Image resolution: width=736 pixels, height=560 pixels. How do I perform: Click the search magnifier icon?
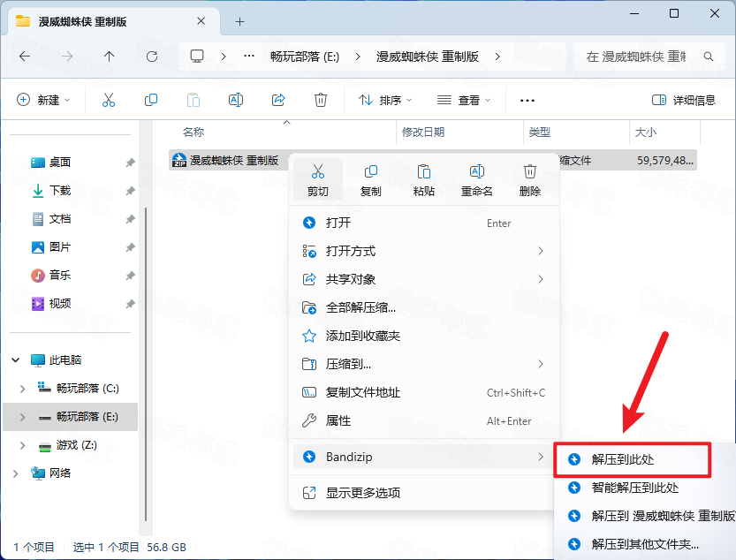click(709, 57)
